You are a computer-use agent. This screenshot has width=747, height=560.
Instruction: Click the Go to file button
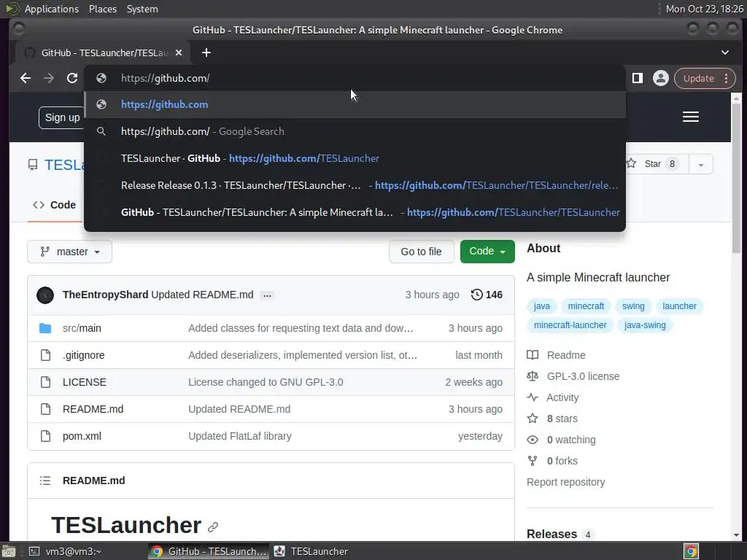pos(421,252)
